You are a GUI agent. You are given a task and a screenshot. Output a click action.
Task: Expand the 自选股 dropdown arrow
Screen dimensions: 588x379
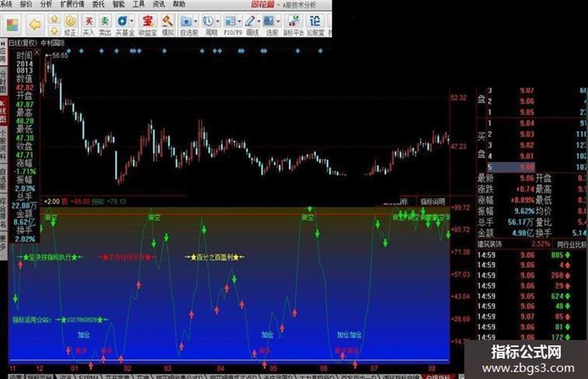[196, 21]
